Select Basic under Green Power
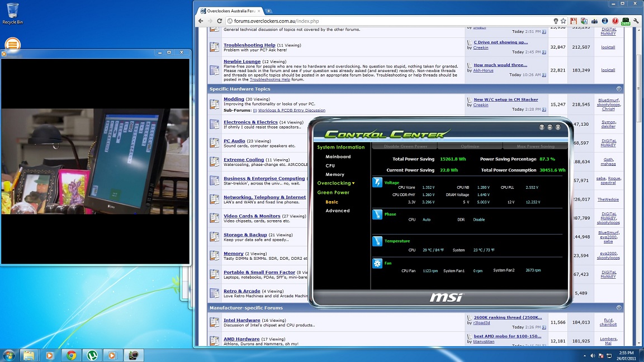The width and height of the screenshot is (644, 362). click(x=332, y=202)
